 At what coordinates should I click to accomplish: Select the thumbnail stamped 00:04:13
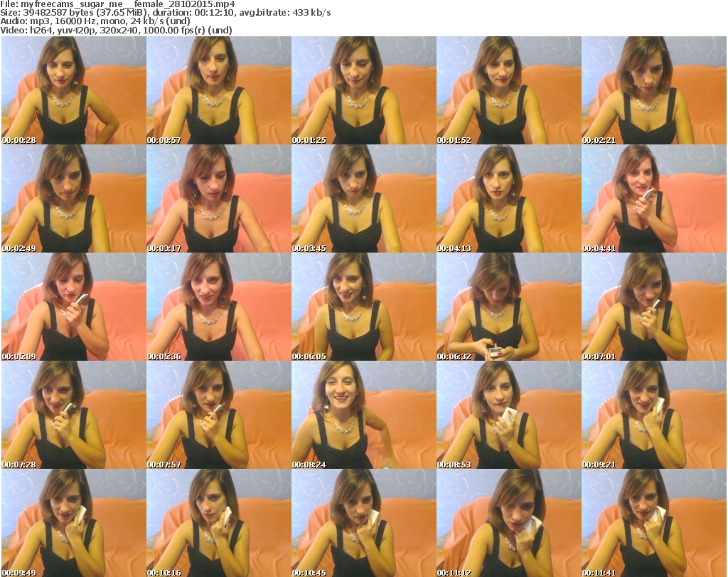[509, 198]
